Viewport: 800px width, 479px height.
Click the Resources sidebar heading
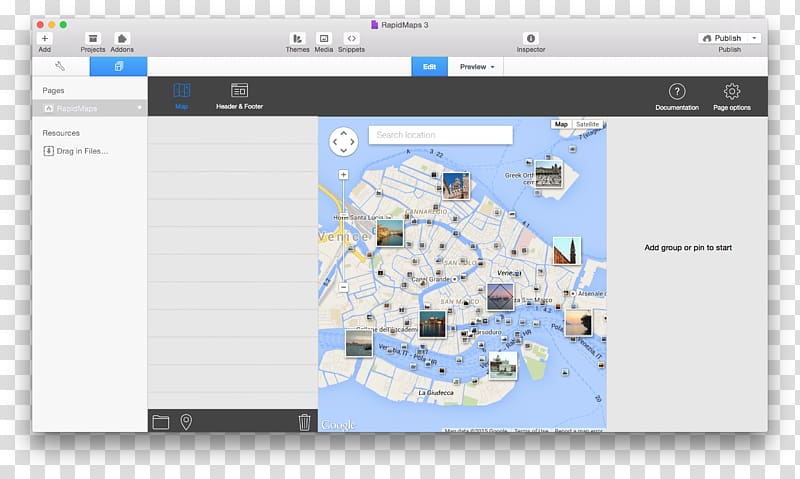coord(61,133)
